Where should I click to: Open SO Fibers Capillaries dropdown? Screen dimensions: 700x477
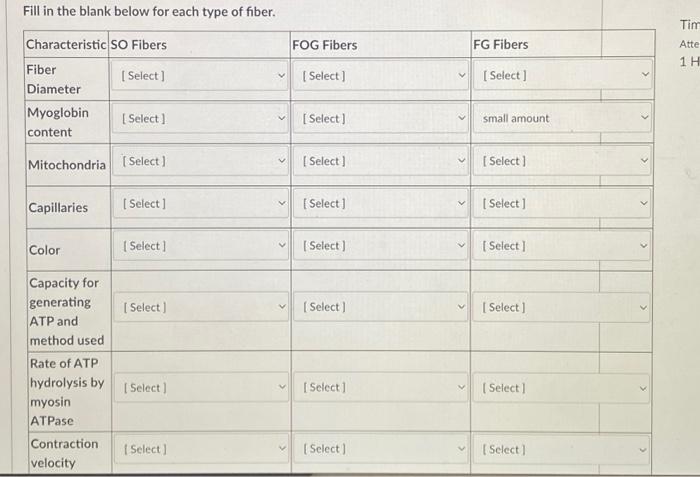[201, 203]
